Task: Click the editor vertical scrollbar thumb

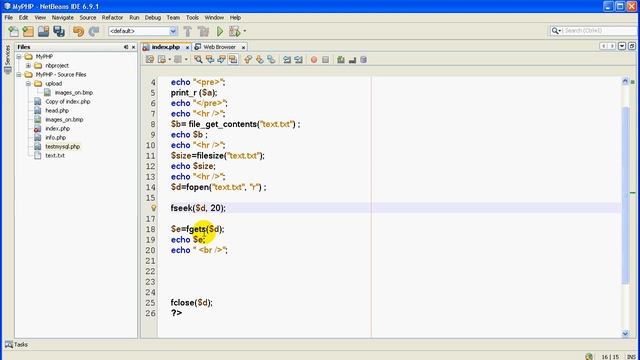Action: pos(625,196)
